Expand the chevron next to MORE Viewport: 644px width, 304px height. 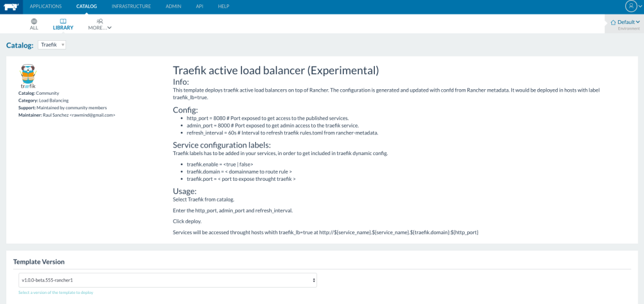click(109, 28)
